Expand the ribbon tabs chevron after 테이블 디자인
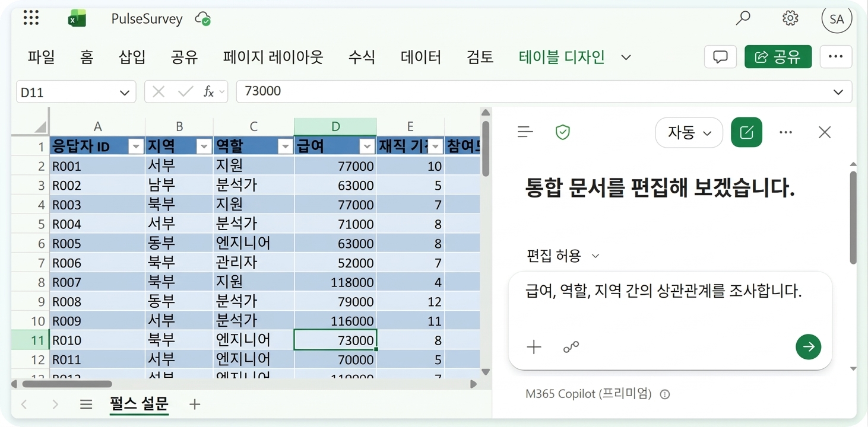 coord(625,58)
